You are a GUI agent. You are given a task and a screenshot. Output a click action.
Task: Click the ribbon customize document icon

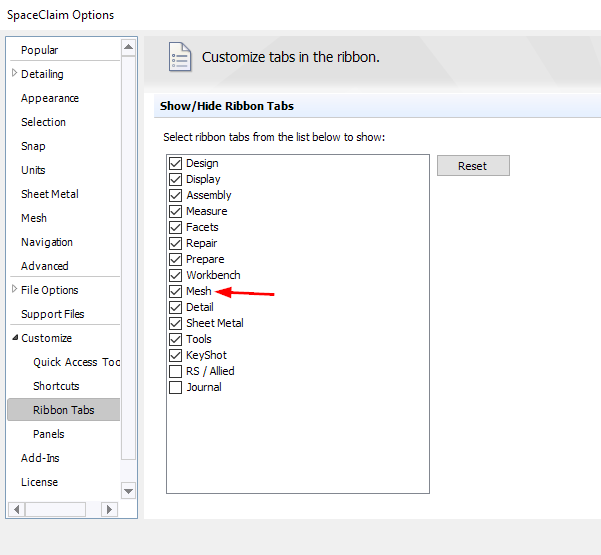pos(179,57)
